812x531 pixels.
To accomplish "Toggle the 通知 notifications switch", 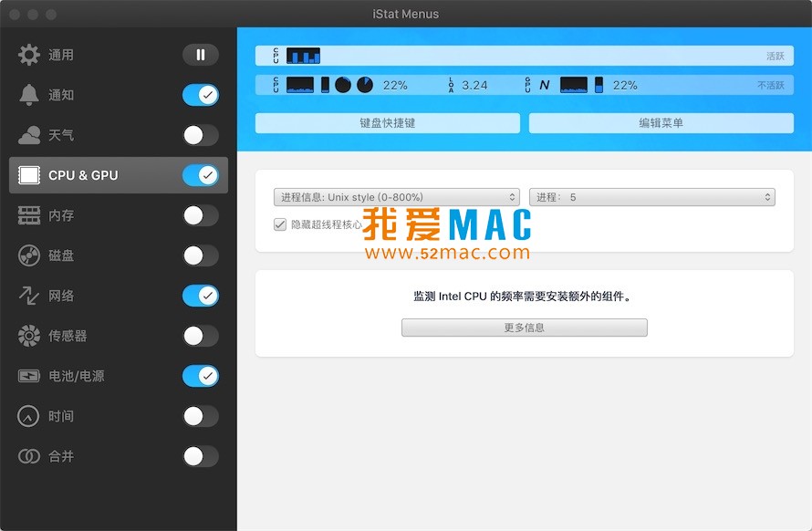I will click(201, 95).
